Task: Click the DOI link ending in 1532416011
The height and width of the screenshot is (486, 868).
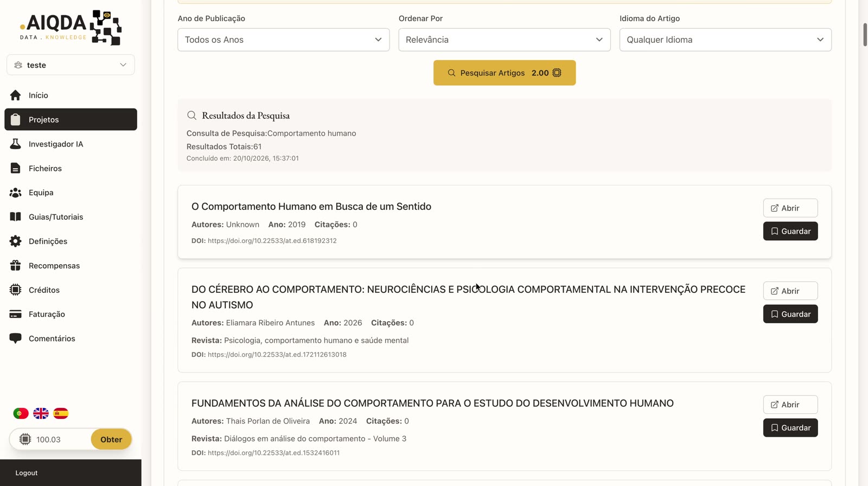Action: (273, 453)
